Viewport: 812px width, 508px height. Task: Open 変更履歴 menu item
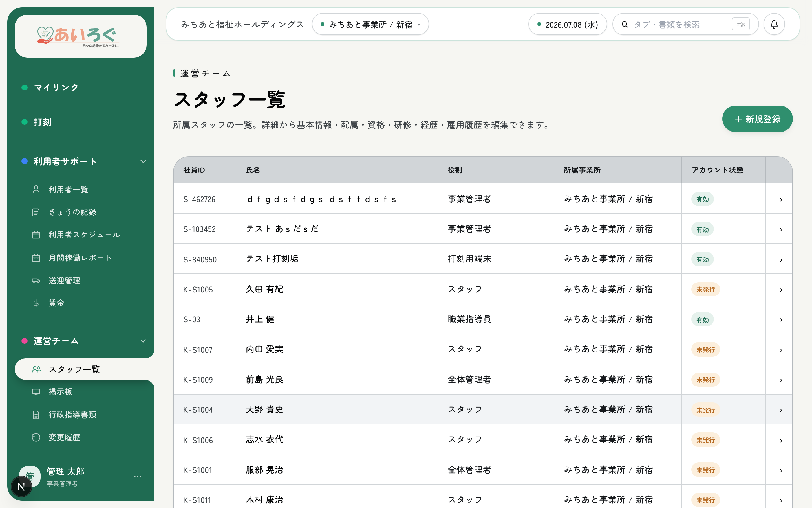pos(64,437)
